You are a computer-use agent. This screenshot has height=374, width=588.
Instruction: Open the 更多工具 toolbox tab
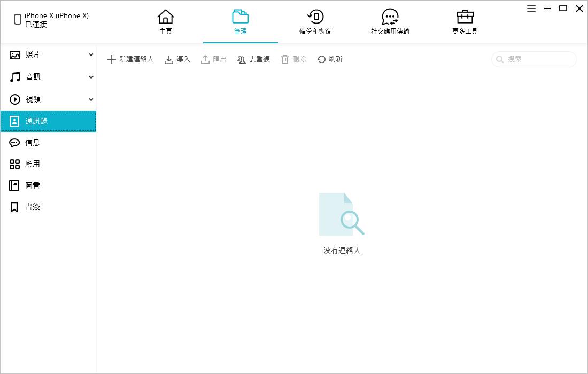(465, 22)
